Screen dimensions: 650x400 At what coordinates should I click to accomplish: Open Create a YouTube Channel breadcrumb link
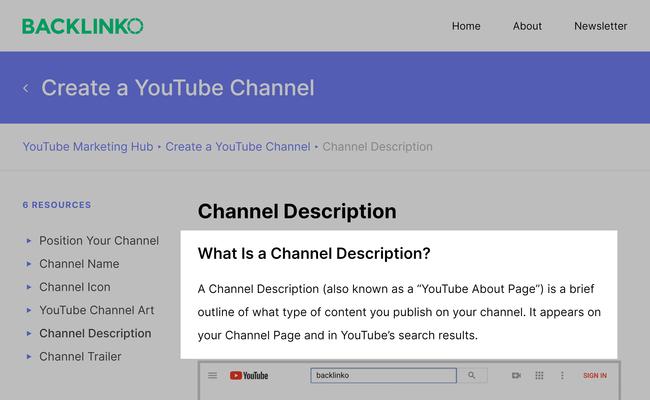(x=238, y=147)
